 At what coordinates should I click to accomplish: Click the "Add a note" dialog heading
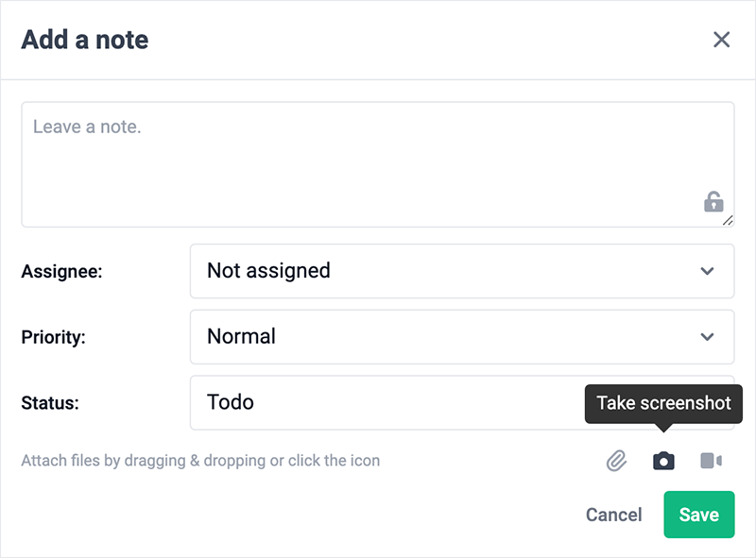pyautogui.click(x=85, y=40)
